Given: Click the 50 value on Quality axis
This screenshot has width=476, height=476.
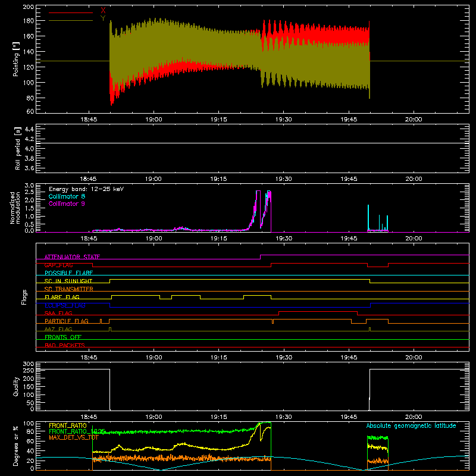Looking at the screenshot, I should 30,403.
